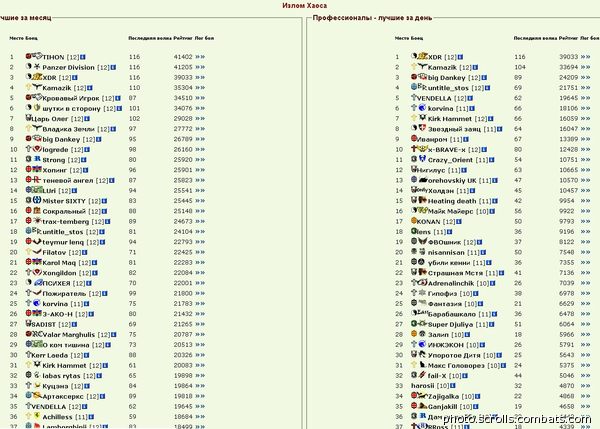Open battle log arrows for rating 7039
This screenshot has width=600, height=429.
(585, 283)
